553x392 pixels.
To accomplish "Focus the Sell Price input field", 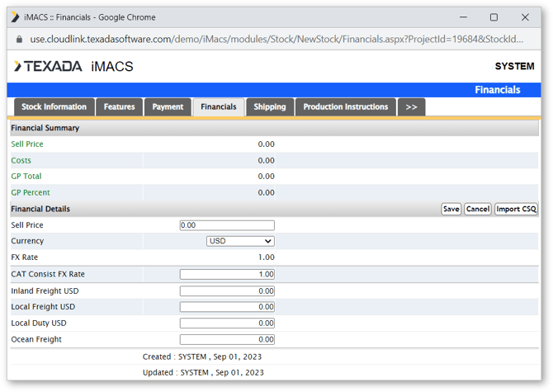I will [227, 225].
